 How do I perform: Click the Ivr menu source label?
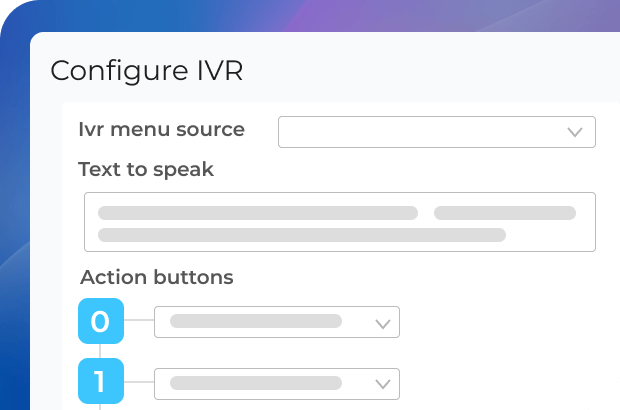pyautogui.click(x=161, y=130)
